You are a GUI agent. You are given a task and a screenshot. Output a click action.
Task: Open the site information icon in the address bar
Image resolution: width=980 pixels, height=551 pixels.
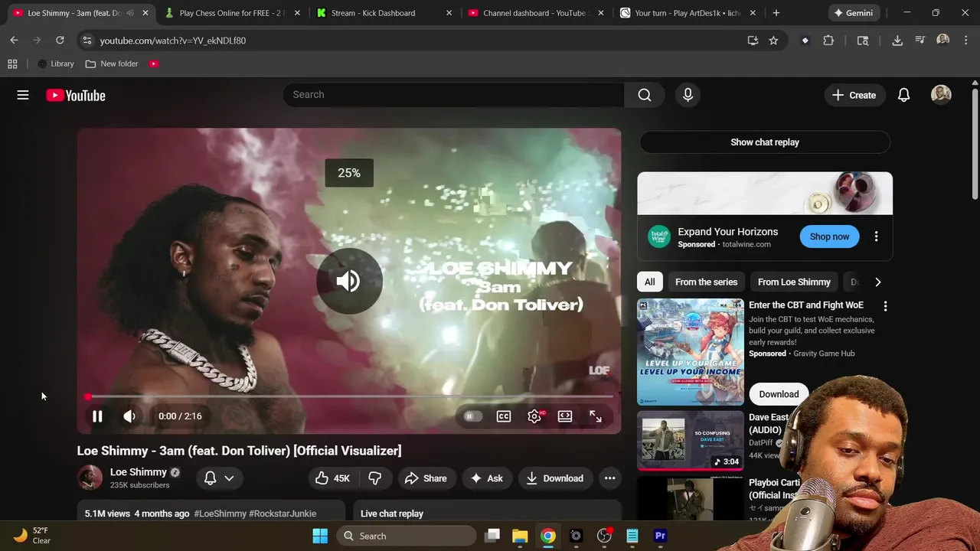87,41
